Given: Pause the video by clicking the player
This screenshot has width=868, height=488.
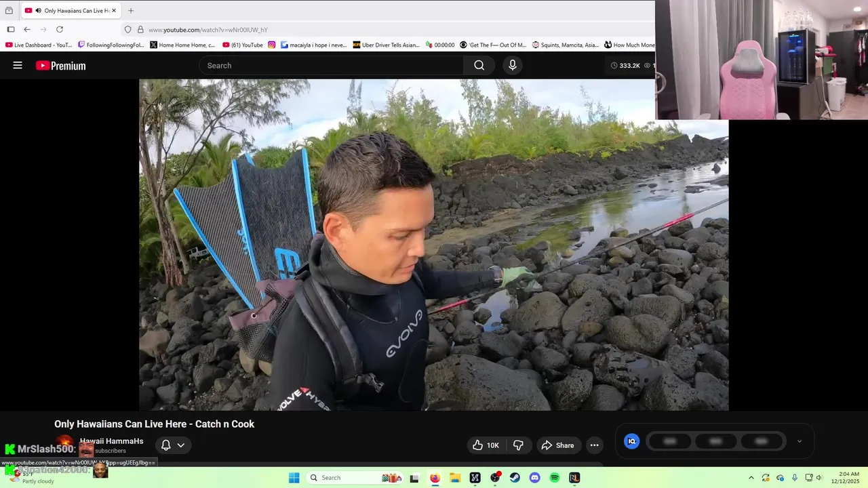Looking at the screenshot, I should (x=434, y=245).
